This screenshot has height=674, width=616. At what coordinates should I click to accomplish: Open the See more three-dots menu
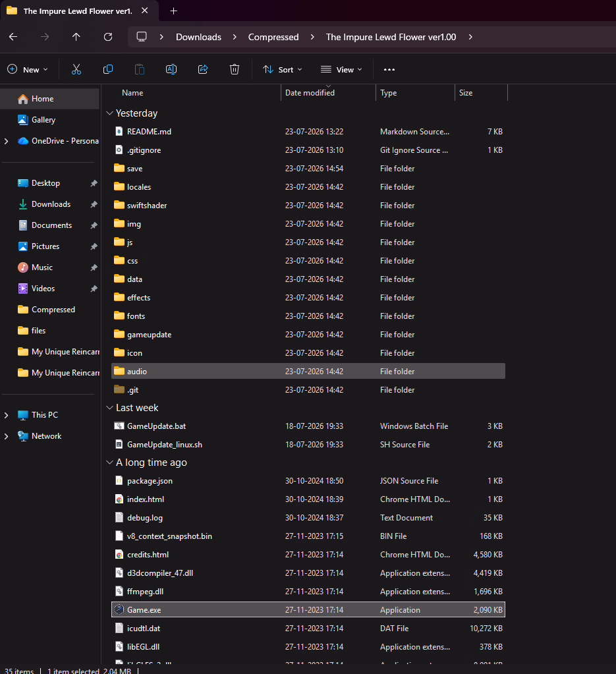(x=389, y=69)
